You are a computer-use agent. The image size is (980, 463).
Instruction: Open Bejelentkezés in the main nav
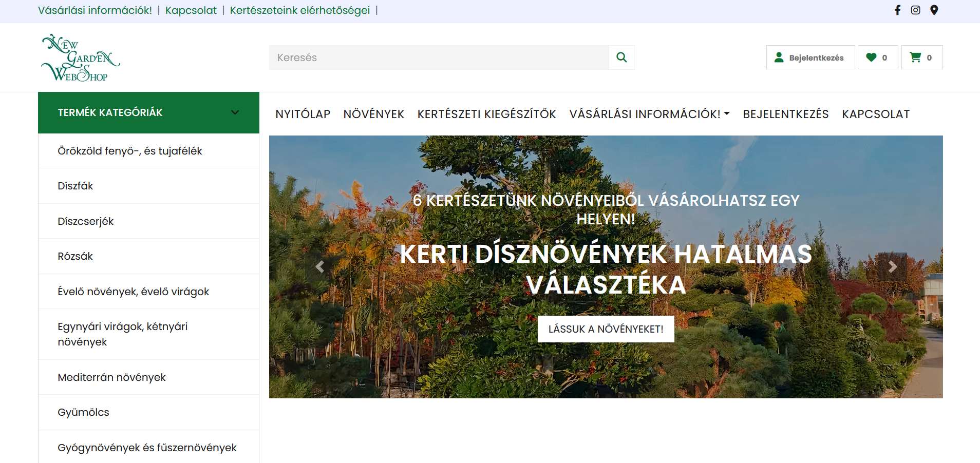tap(785, 114)
